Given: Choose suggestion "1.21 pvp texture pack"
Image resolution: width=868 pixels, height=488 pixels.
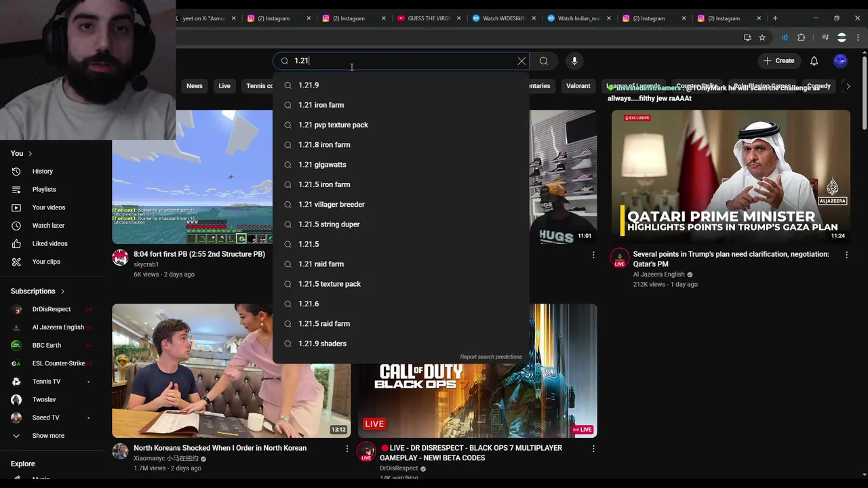Looking at the screenshot, I should click(401, 125).
